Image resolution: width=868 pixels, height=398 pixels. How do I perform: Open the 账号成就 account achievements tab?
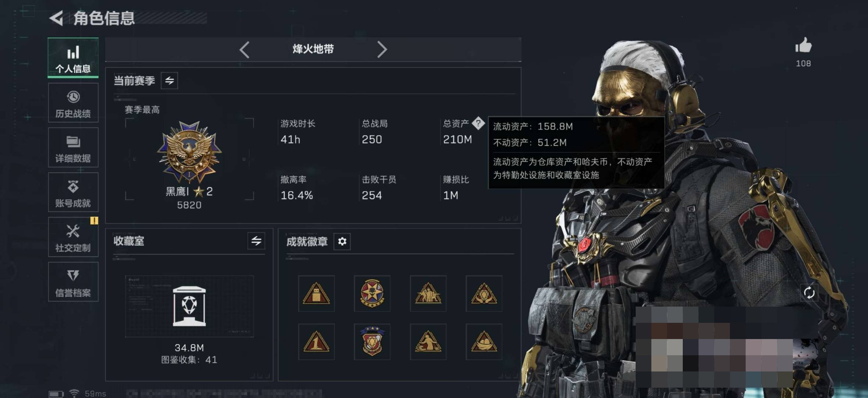[x=73, y=192]
